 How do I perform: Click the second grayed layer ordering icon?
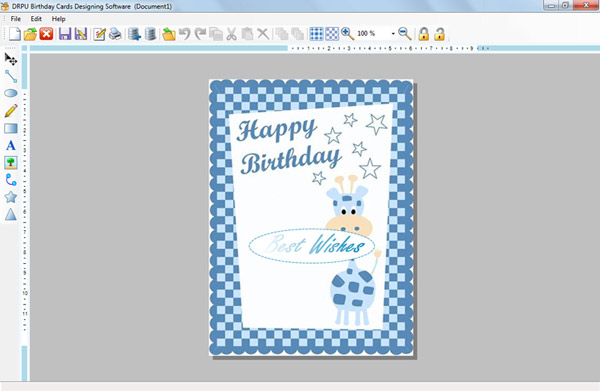click(298, 34)
